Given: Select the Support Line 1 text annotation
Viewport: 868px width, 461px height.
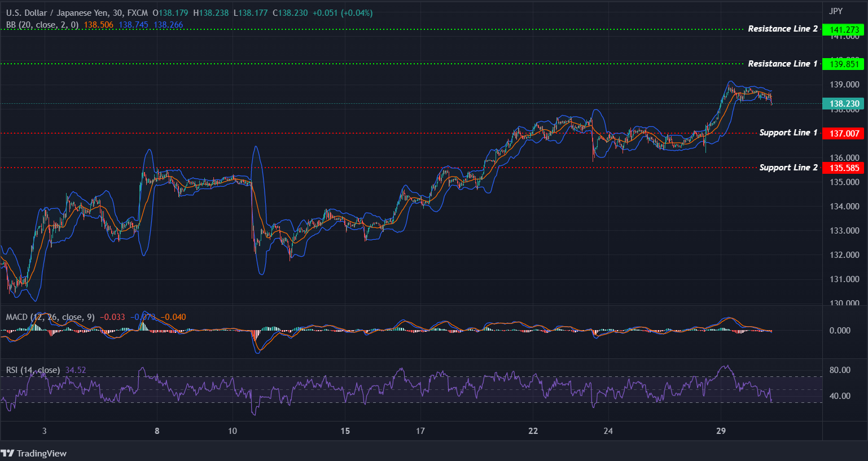Looking at the screenshot, I should click(788, 132).
